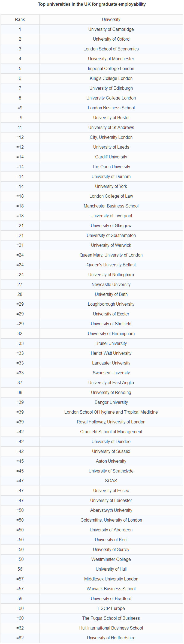The height and width of the screenshot is (644, 184).
Task: Click the Newcastle University cell
Action: [111, 285]
